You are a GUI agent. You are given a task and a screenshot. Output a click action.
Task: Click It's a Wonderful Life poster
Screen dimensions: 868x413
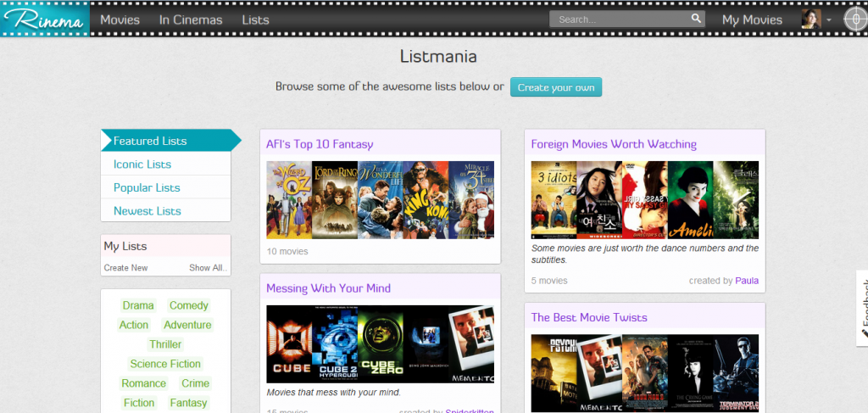click(x=381, y=200)
